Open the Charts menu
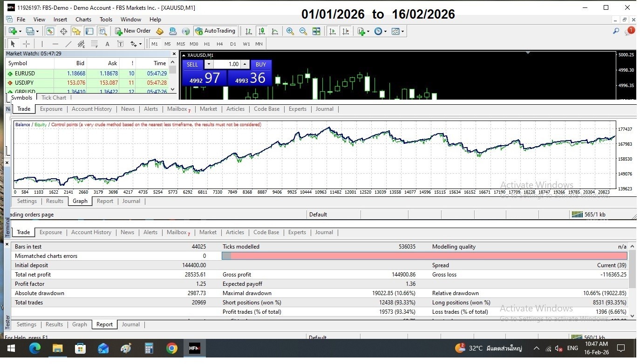This screenshot has width=640, height=364. pos(83,20)
